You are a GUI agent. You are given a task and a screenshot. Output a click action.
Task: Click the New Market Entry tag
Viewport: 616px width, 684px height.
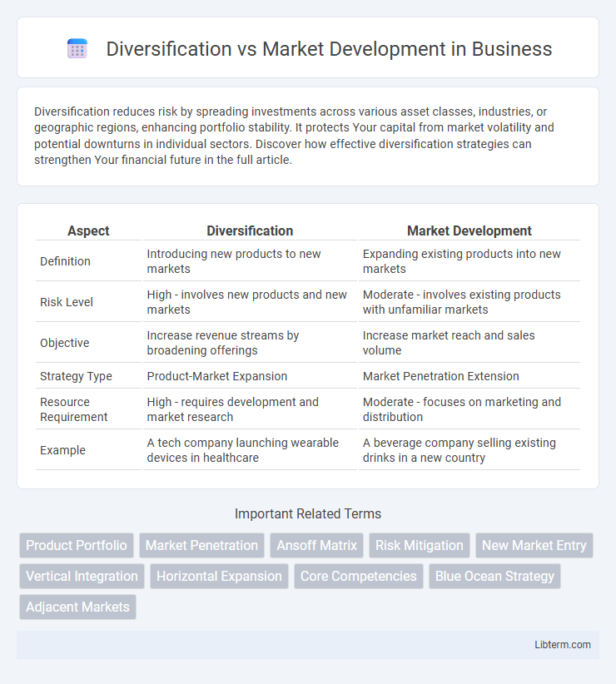[534, 545]
